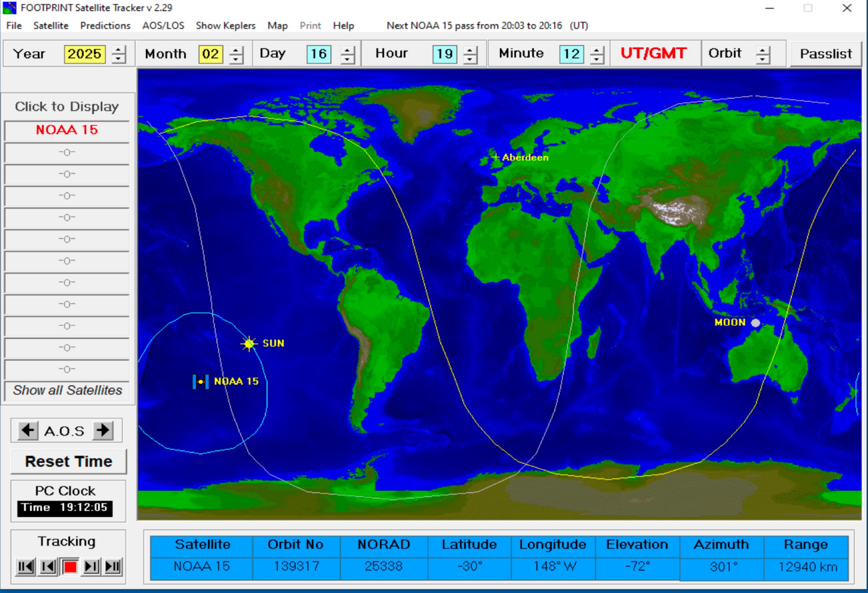868x593 pixels.
Task: Open the AOS/LOS menu
Action: pyautogui.click(x=163, y=25)
